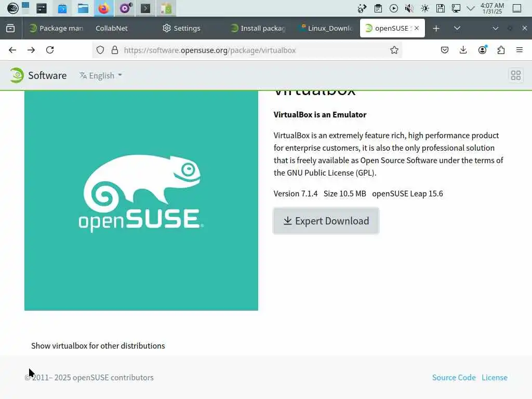Click the show desktop icon
The image size is (532, 399).
tap(517, 8)
